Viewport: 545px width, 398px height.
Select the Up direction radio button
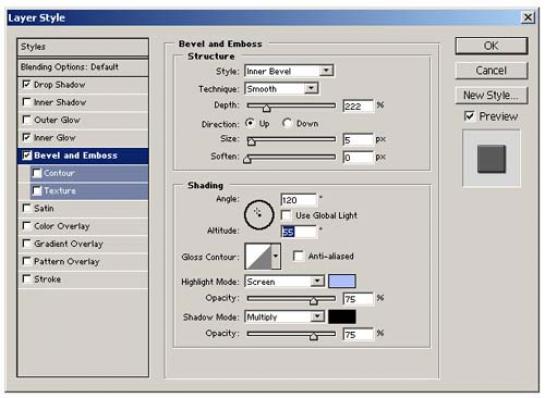(250, 123)
